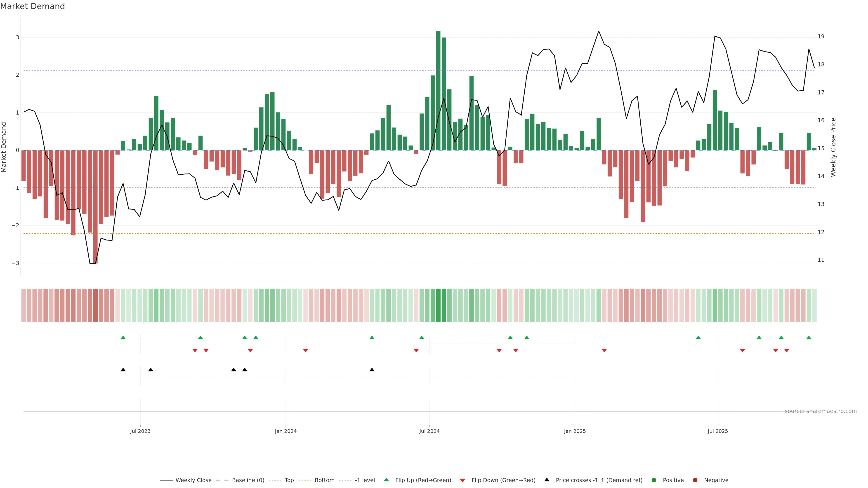
Task: Click the leftmost red flip-down triangle marker
Action: 195,351
